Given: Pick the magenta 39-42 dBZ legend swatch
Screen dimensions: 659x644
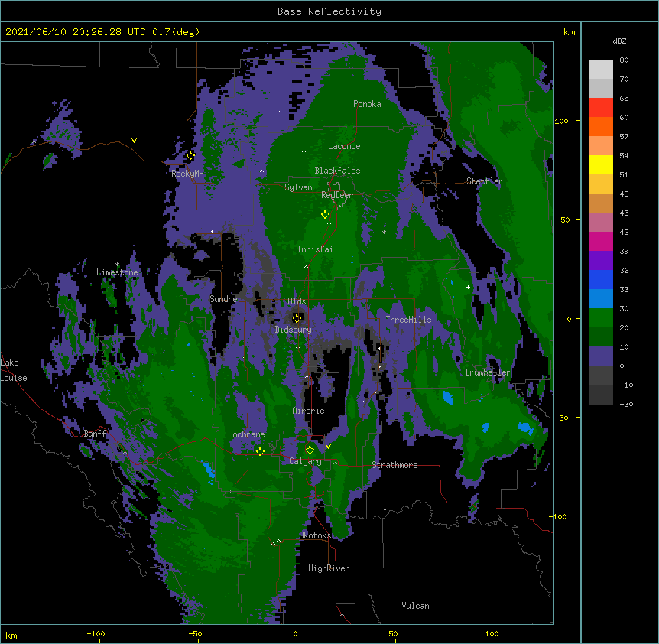Looking at the screenshot, I should (x=601, y=241).
